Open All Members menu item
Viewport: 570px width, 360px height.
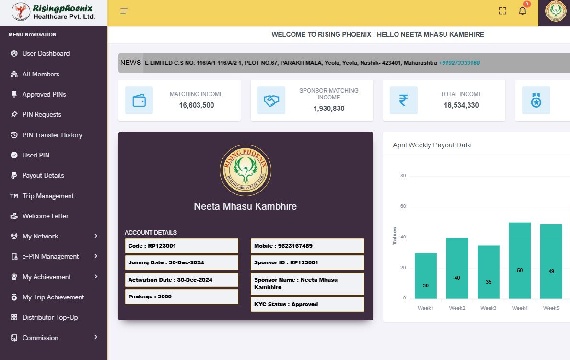[41, 74]
